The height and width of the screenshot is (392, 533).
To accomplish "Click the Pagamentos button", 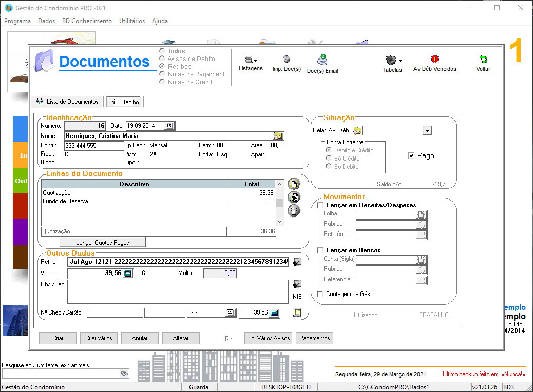I will pyautogui.click(x=314, y=338).
